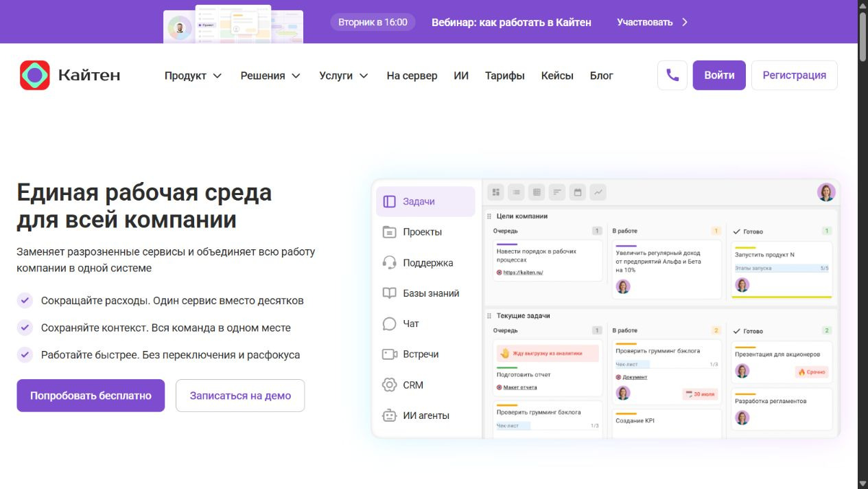Click the user avatar above the board
This screenshot has height=489, width=868.
click(x=826, y=192)
